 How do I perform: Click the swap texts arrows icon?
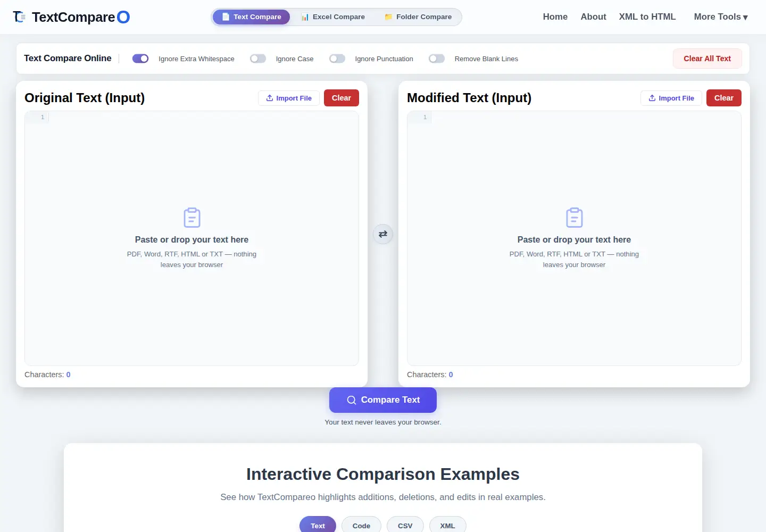pyautogui.click(x=383, y=234)
